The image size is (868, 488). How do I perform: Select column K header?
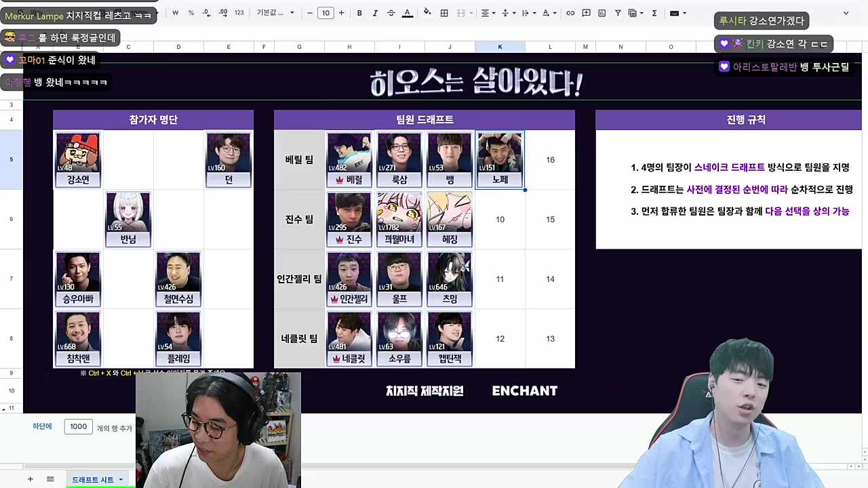coord(500,47)
